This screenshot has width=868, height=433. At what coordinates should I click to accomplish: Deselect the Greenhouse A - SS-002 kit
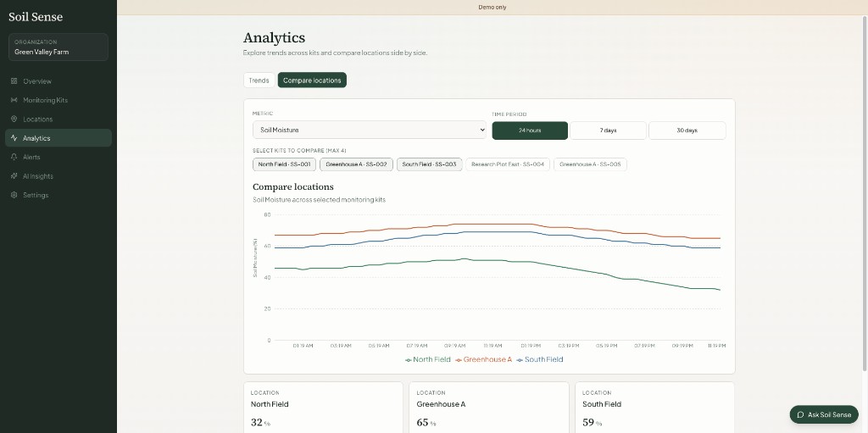point(357,164)
